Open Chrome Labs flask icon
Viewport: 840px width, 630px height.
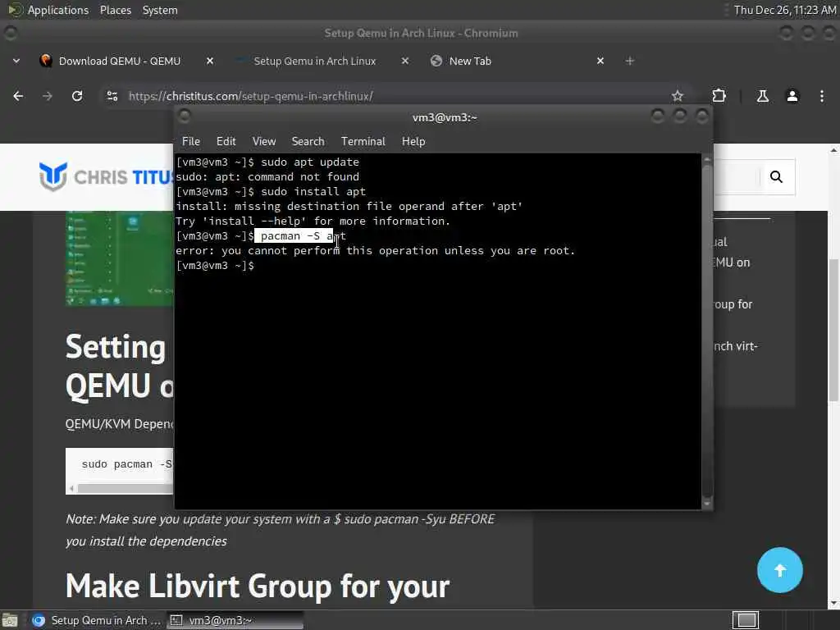click(762, 96)
